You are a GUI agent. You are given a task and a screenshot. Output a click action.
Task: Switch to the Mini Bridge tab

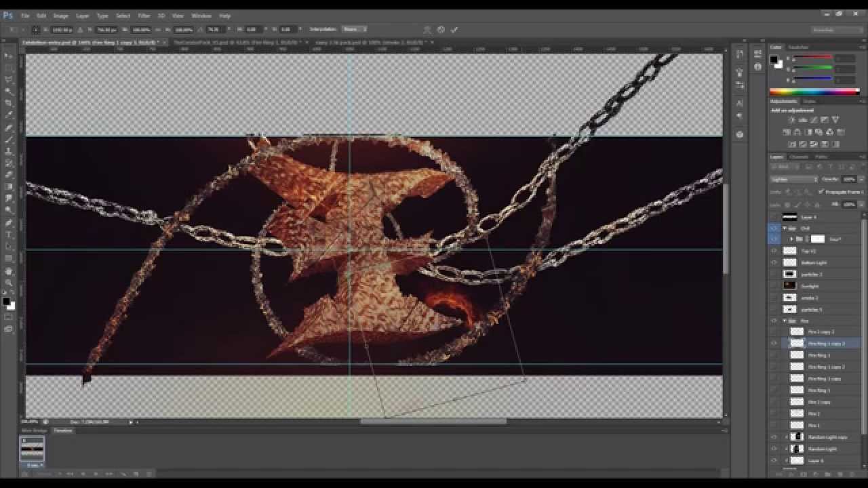coord(34,430)
